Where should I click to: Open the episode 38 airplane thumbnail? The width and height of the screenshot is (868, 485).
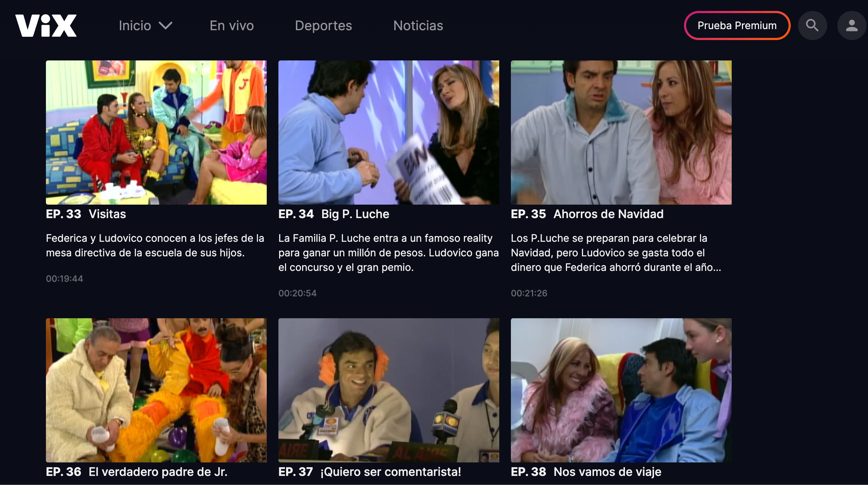(621, 390)
